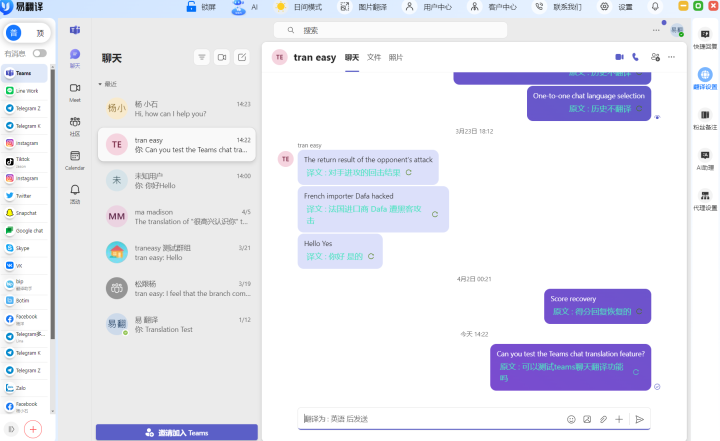
Task: Select Tiktok in the app sidebar
Action: (25, 161)
